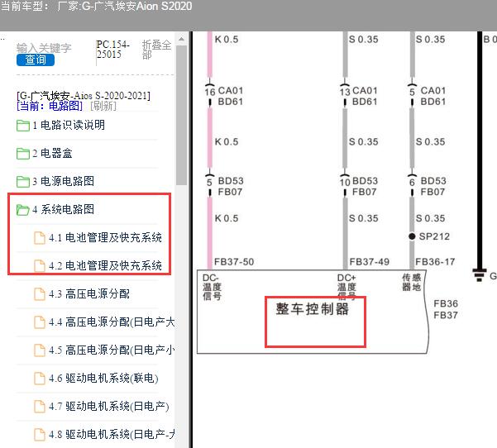
Task: Click the page icon beside 4.8 entry
Action: (x=40, y=435)
